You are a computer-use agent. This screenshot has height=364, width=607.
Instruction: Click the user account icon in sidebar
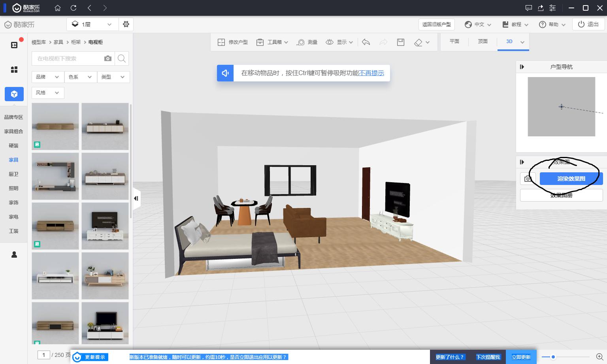click(14, 255)
